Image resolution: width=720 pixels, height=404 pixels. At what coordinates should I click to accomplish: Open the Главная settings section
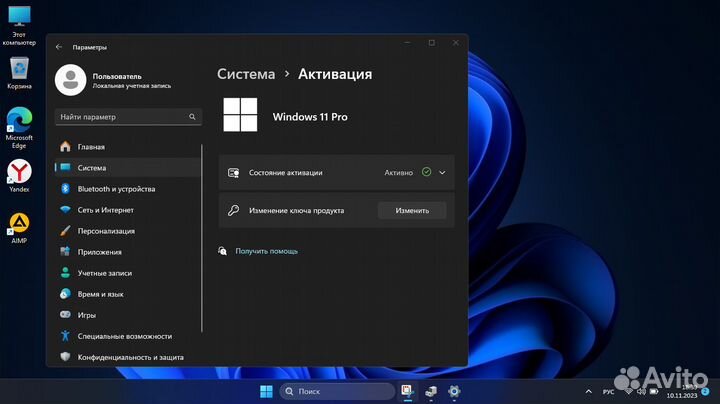coord(128,146)
